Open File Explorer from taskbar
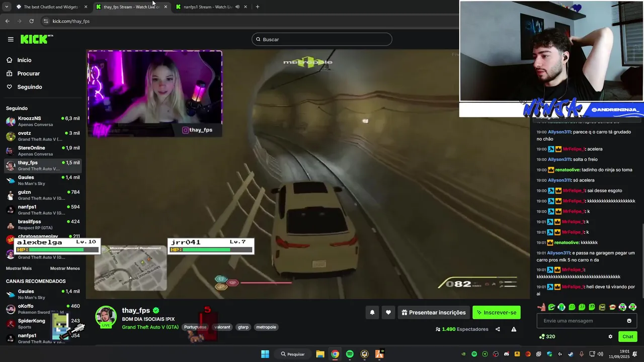644x362 pixels. [x=320, y=354]
